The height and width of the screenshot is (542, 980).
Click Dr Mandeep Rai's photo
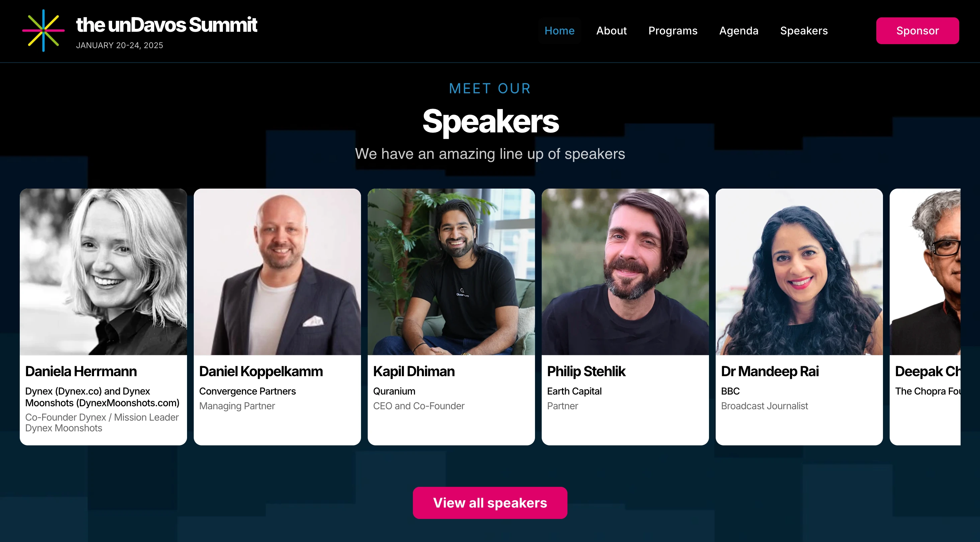799,272
